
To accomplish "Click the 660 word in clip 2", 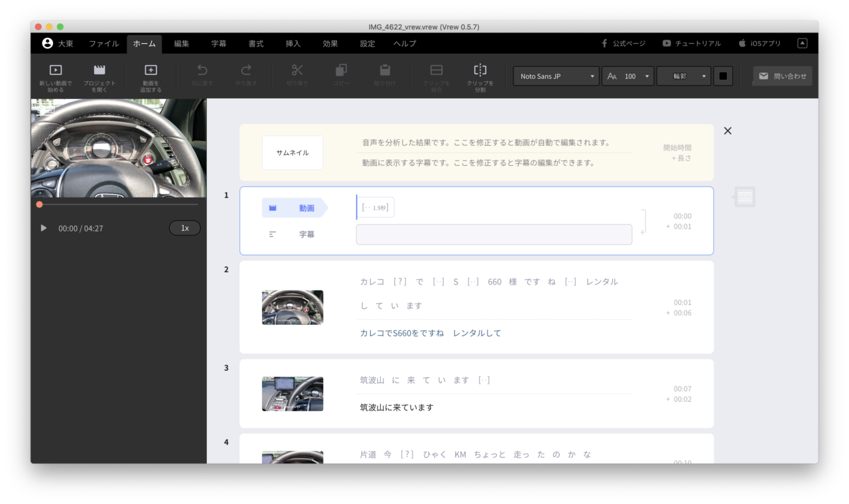I will point(495,282).
